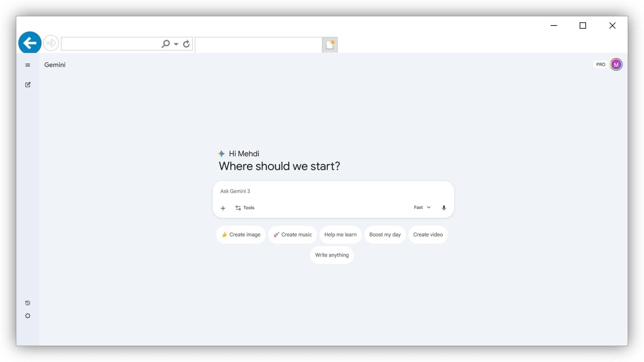Select the Create music suggestion chip
The image size is (644, 362).
[x=292, y=235]
